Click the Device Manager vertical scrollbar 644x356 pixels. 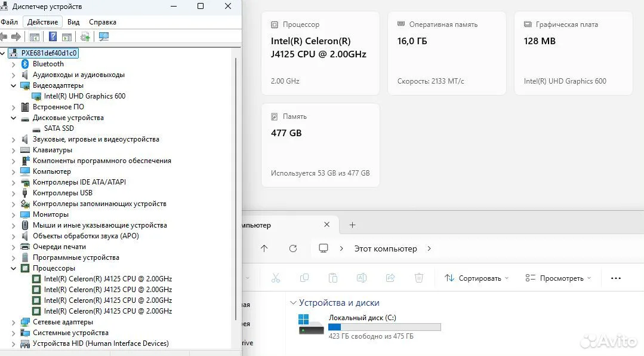236,189
